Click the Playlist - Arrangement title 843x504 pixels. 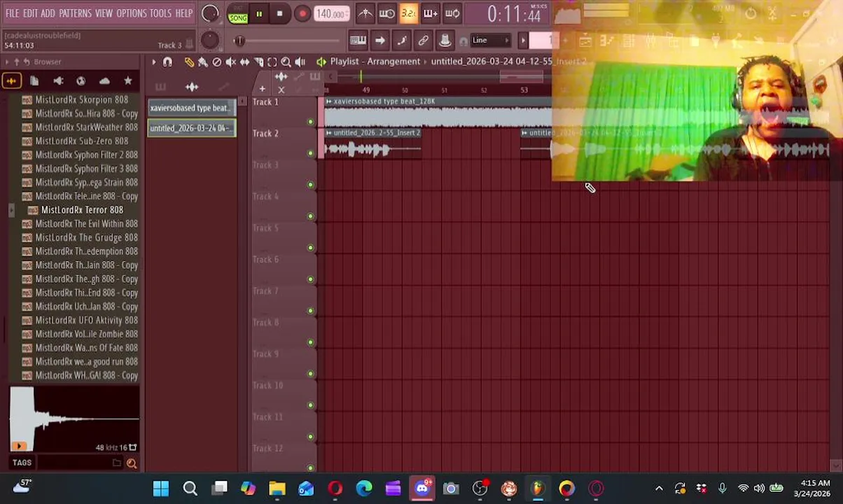coord(375,62)
